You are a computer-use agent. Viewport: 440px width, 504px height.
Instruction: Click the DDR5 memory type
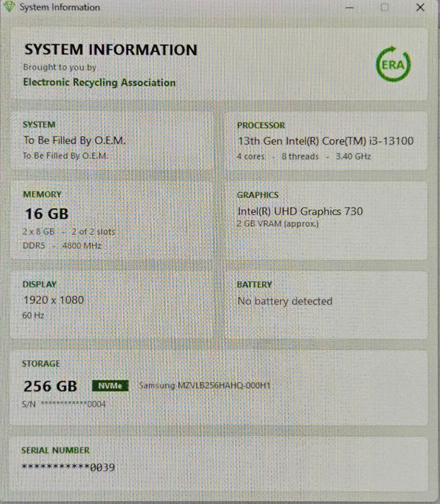pyautogui.click(x=34, y=246)
